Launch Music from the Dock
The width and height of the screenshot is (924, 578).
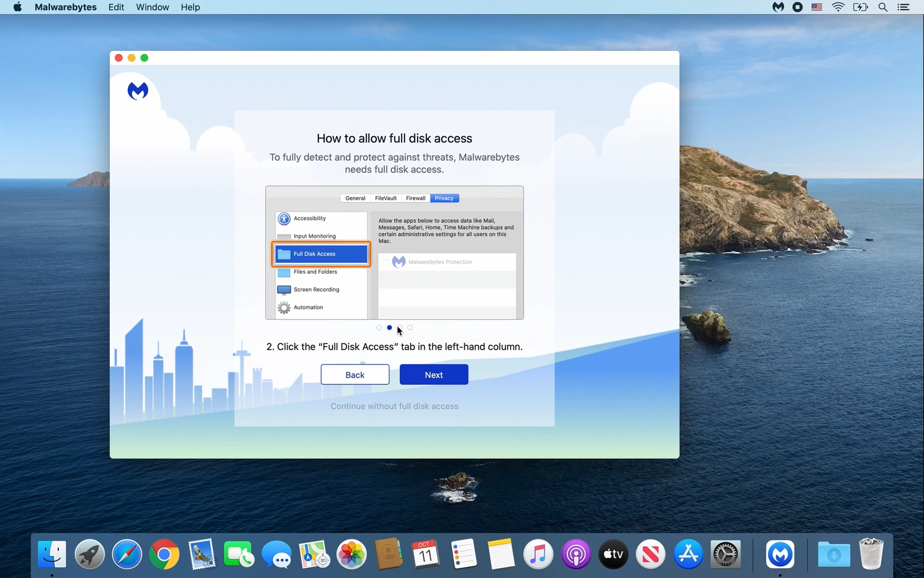point(538,554)
